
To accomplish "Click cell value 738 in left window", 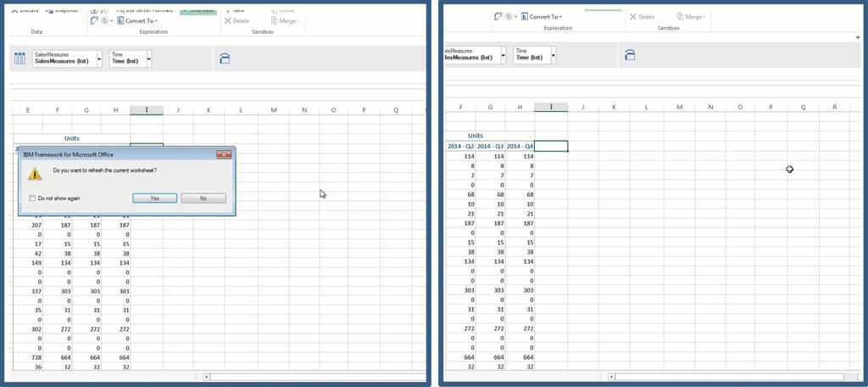I will point(36,357).
